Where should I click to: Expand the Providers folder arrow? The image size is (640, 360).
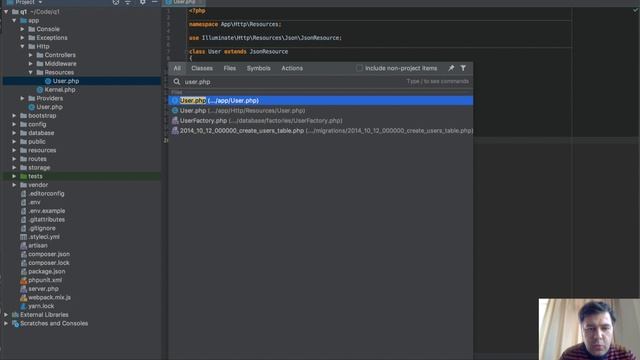point(22,98)
